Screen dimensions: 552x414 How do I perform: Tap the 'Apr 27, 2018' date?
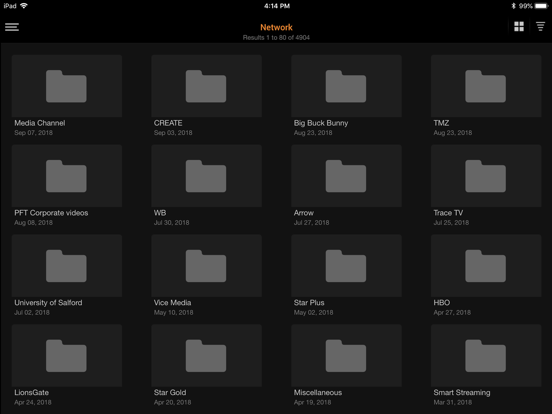452,312
